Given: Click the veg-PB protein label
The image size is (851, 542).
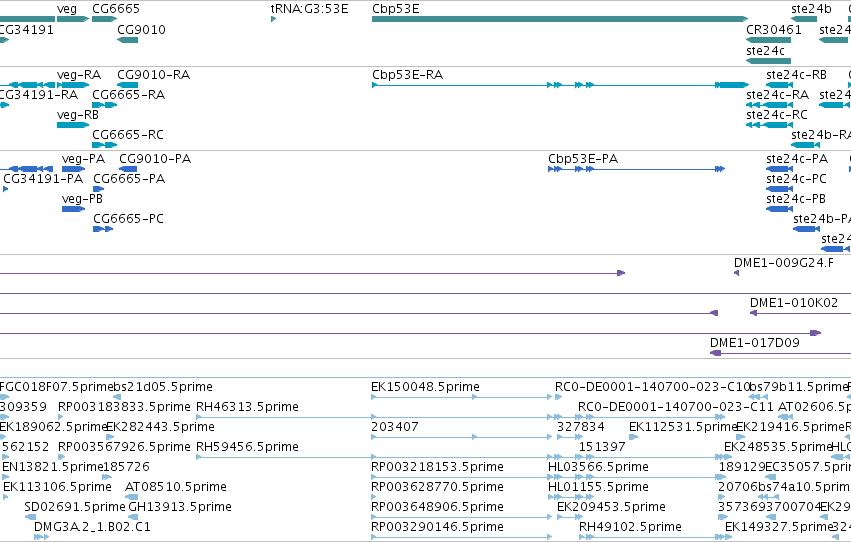Looking at the screenshot, I should click(x=82, y=199).
